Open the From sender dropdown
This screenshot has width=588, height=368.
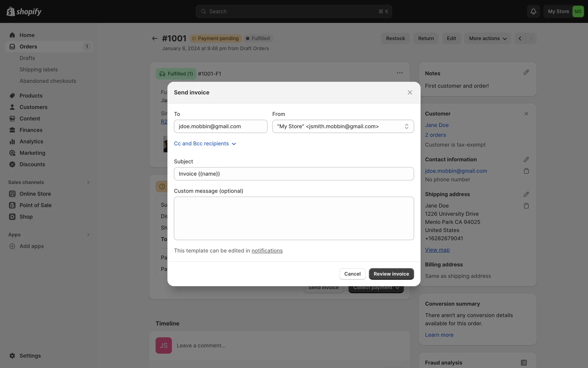click(x=343, y=126)
